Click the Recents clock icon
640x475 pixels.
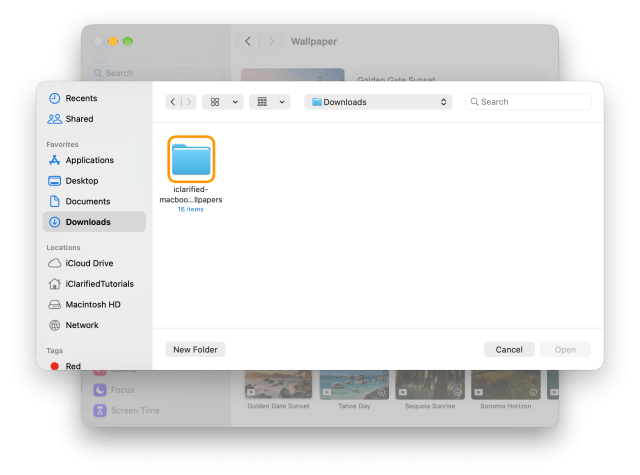[x=54, y=98]
